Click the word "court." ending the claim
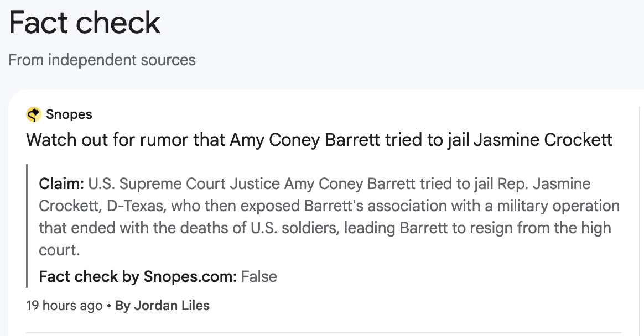Screen dimensions: 644x336 (59, 250)
